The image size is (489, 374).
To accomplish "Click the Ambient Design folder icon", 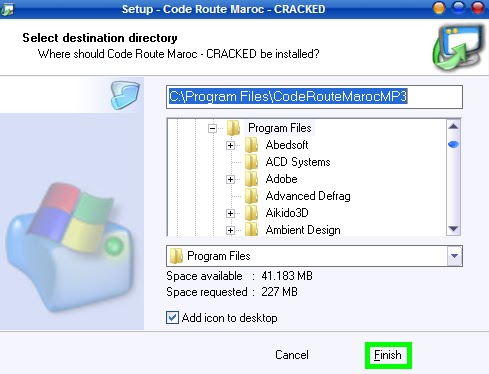I will [251, 230].
